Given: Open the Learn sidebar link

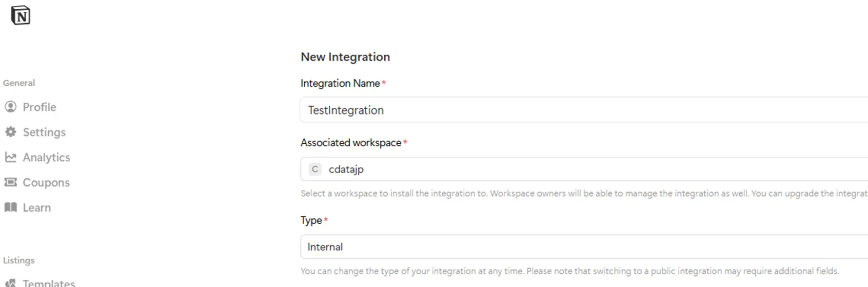Looking at the screenshot, I should [x=37, y=208].
